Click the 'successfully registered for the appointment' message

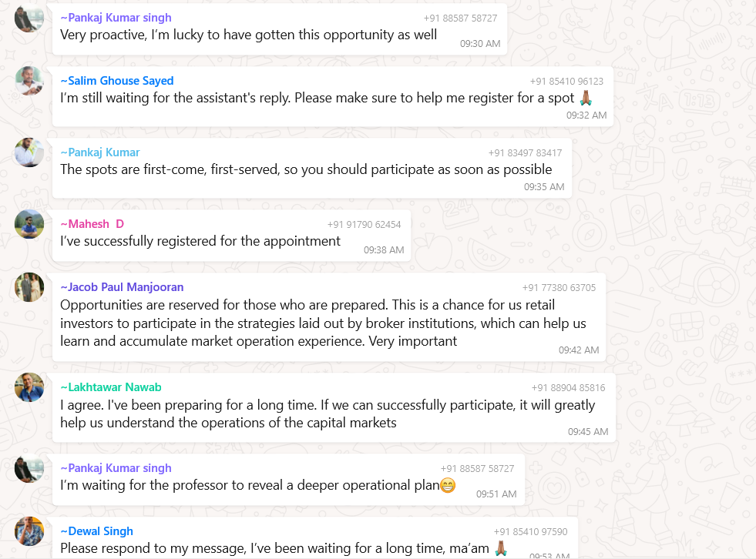click(200, 241)
